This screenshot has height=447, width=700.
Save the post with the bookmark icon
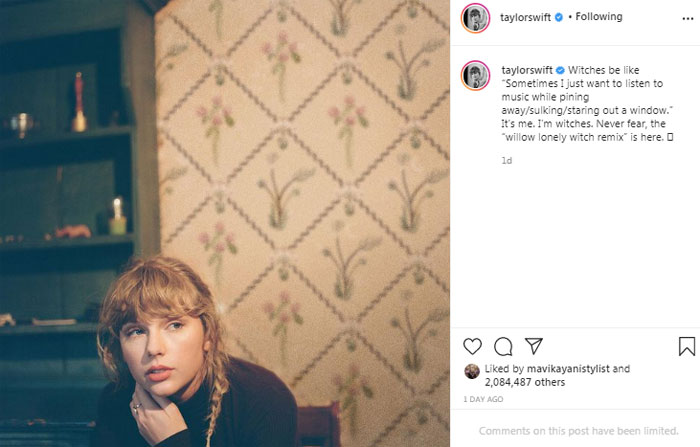pos(687,346)
